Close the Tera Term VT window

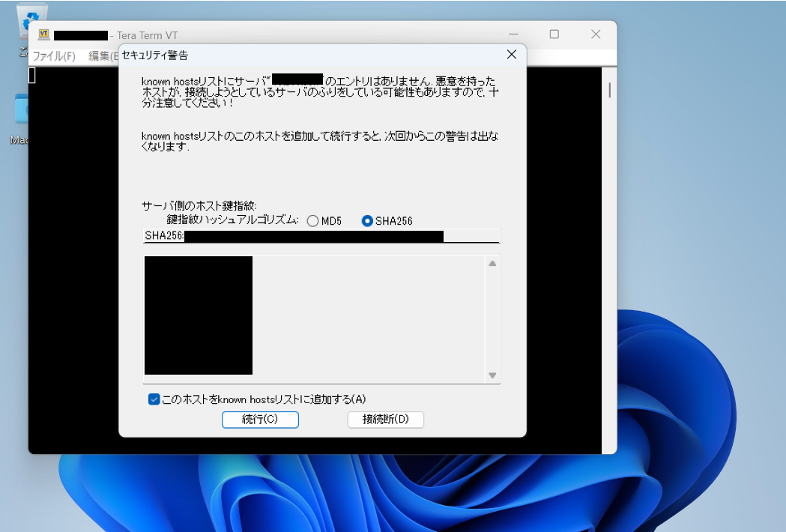pos(596,34)
